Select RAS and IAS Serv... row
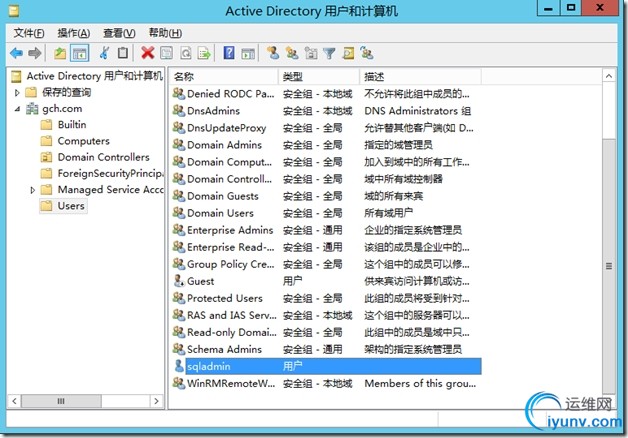The image size is (628, 438). pyautogui.click(x=326, y=315)
